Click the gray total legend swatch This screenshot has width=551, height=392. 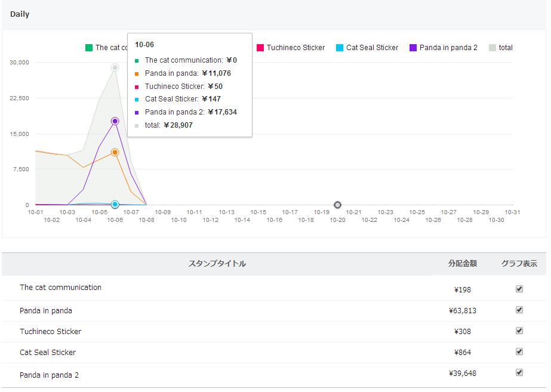[x=492, y=48]
